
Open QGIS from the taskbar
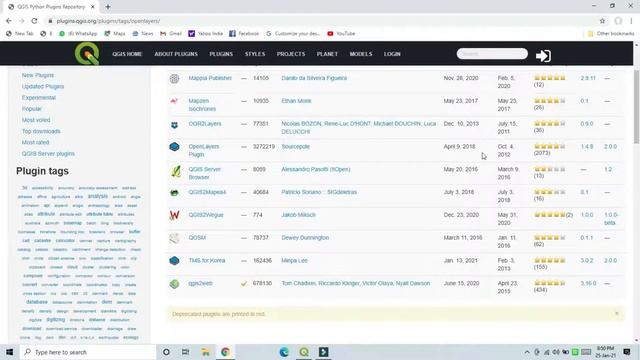[x=304, y=352]
